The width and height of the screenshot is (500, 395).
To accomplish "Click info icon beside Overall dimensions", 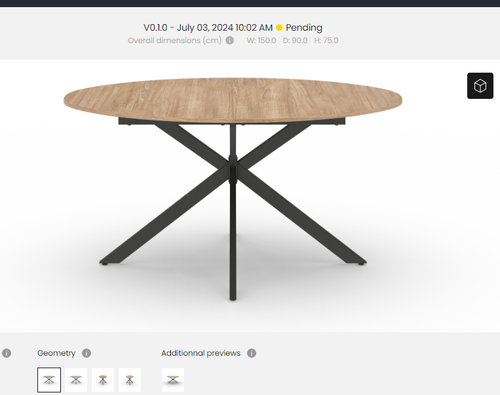I will coord(229,40).
